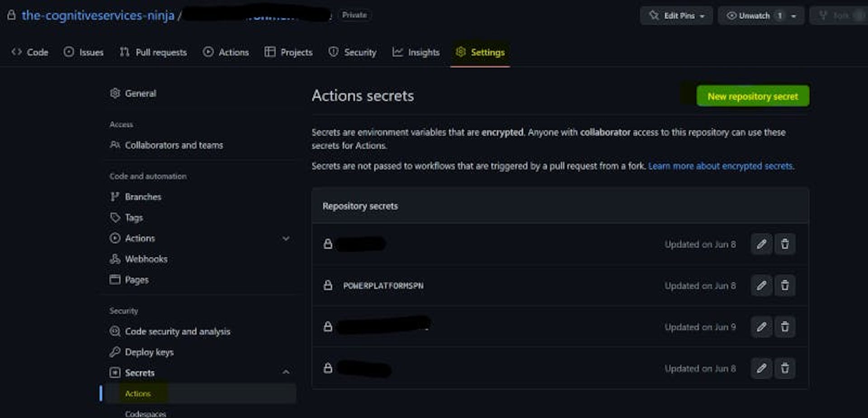
Task: Click the Webhooks icon in sidebar
Action: point(115,259)
